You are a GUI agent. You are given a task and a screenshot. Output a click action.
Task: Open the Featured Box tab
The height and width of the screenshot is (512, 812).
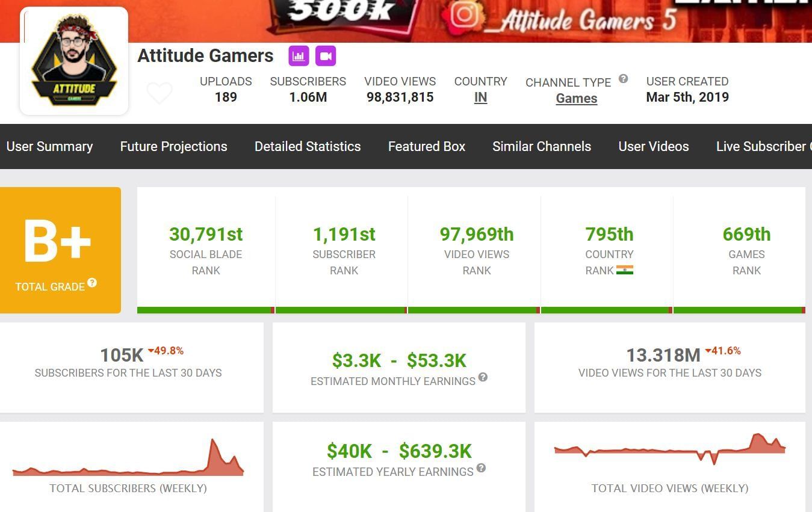pos(427,146)
